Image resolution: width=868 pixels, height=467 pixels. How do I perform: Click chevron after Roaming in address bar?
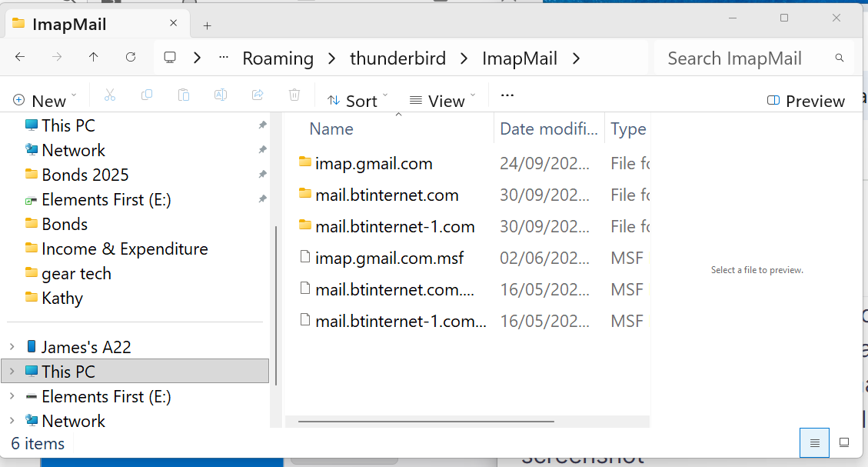coord(331,58)
